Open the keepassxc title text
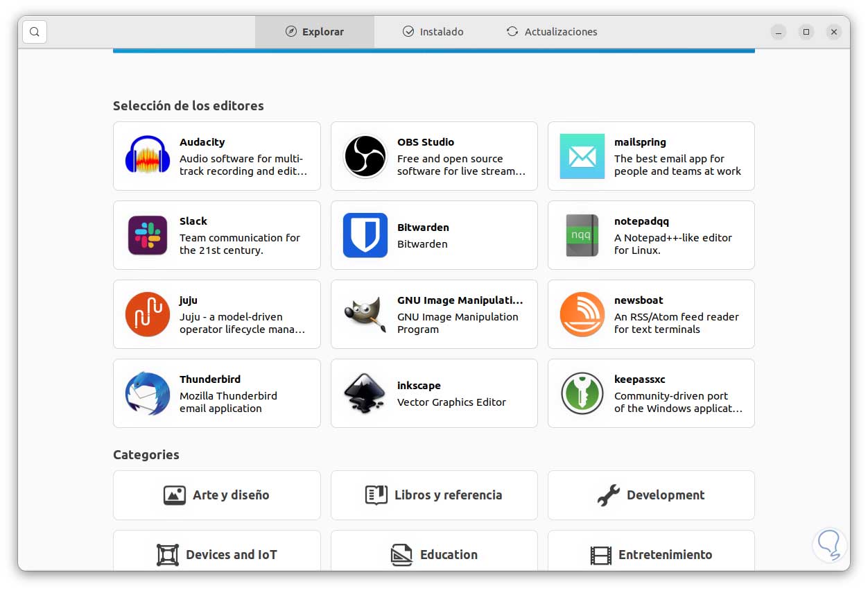Viewport: 868px width, 591px height. point(640,379)
